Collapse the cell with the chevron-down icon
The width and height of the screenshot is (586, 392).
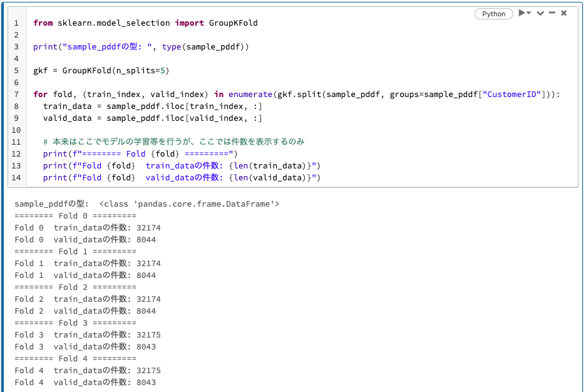point(540,13)
